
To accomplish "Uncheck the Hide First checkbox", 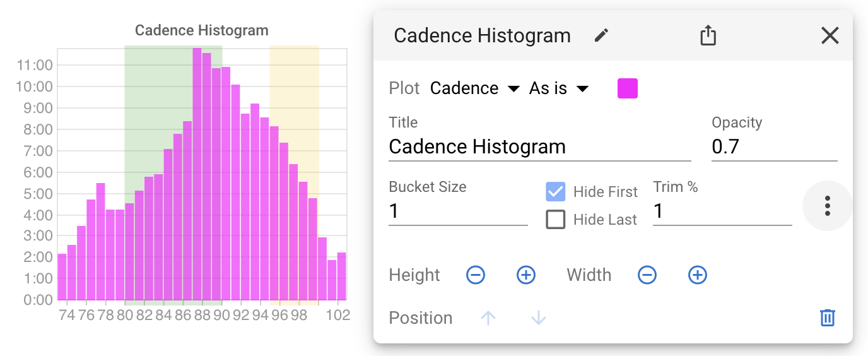I will click(x=555, y=192).
